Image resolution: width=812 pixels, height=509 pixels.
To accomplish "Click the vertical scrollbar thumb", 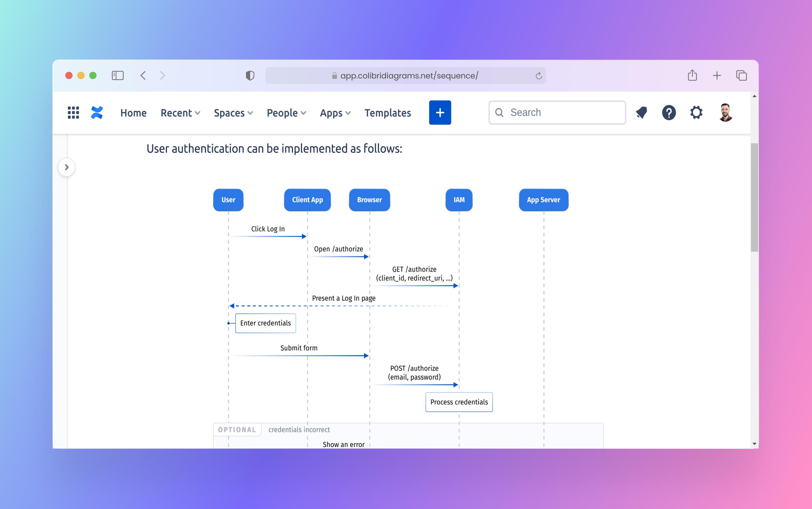I will click(754, 197).
